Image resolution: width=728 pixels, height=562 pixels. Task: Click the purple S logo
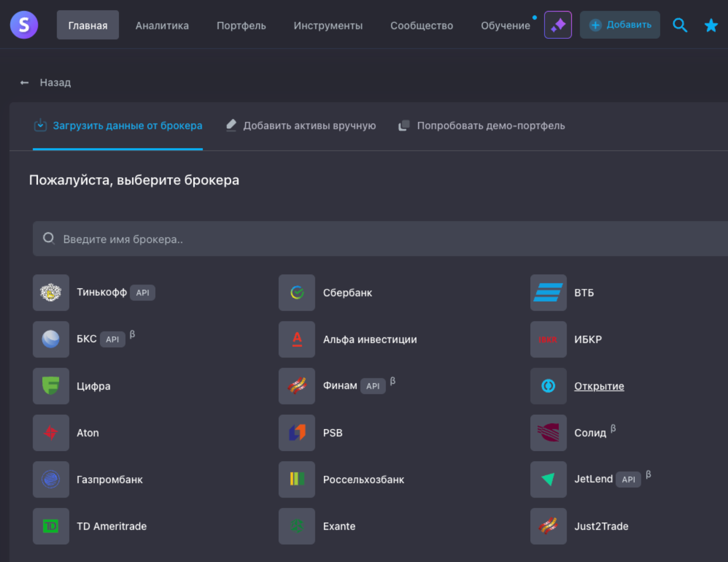pos(24,25)
